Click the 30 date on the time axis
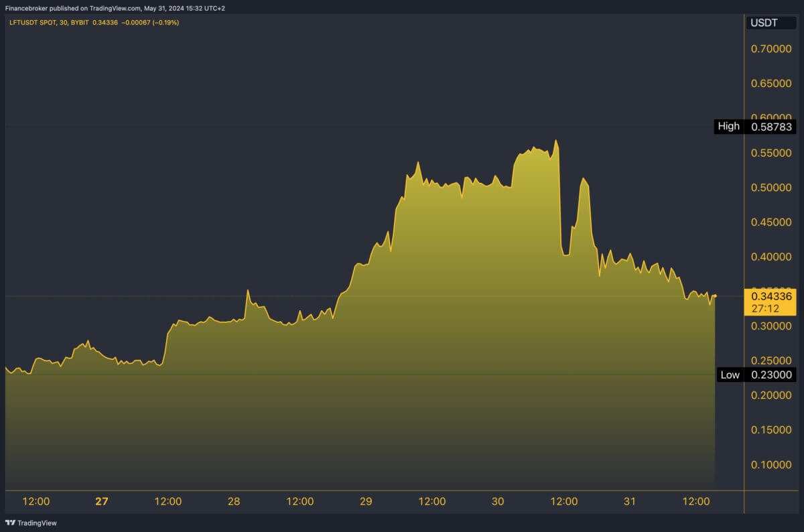 pyautogui.click(x=498, y=501)
